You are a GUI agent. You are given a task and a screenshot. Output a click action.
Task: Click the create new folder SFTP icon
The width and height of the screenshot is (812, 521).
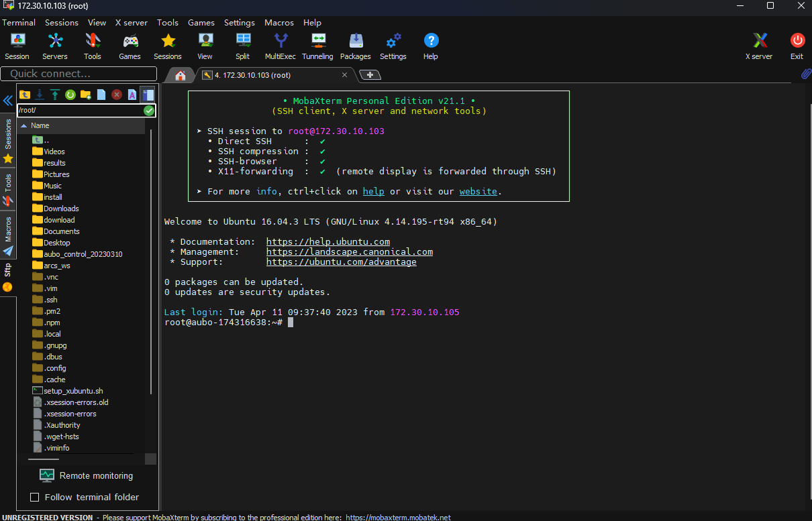pyautogui.click(x=85, y=95)
